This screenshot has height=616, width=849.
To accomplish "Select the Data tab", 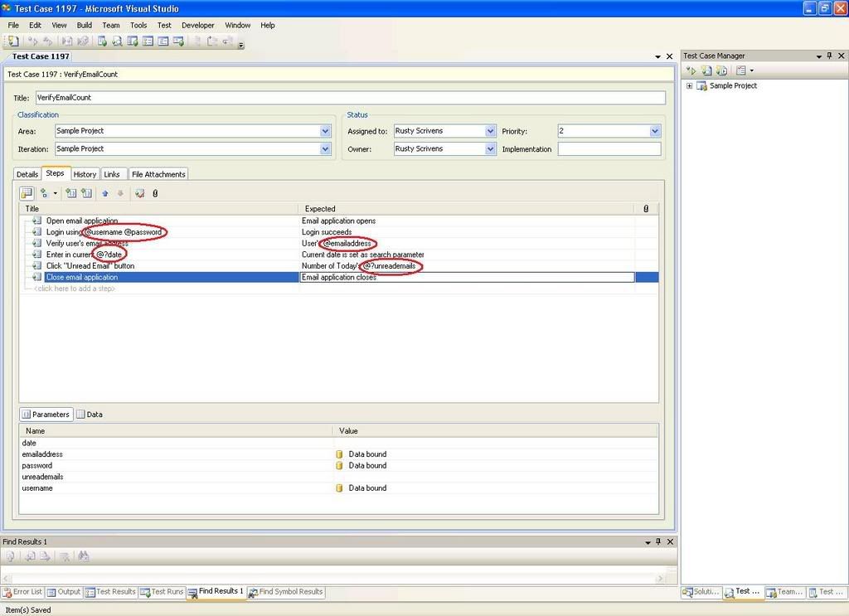I will (90, 414).
